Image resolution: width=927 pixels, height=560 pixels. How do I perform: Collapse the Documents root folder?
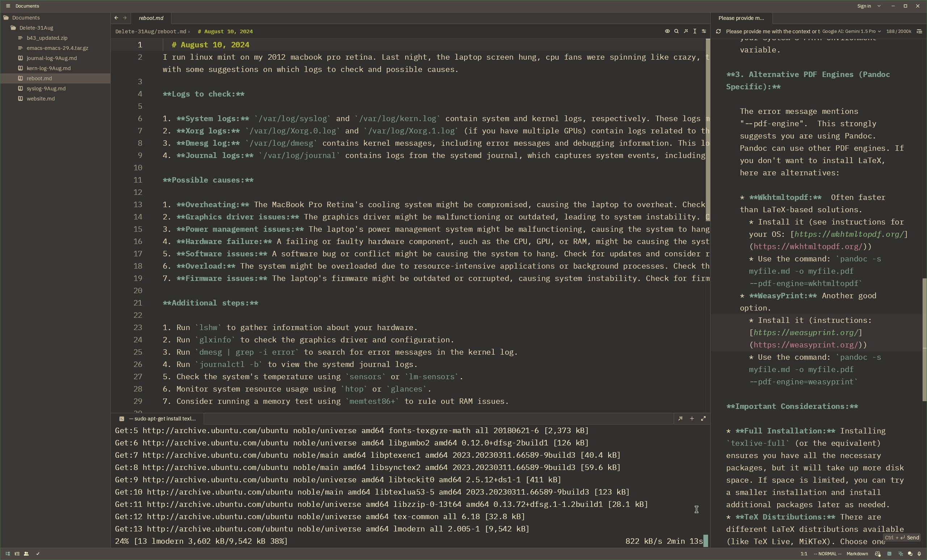(55, 18)
